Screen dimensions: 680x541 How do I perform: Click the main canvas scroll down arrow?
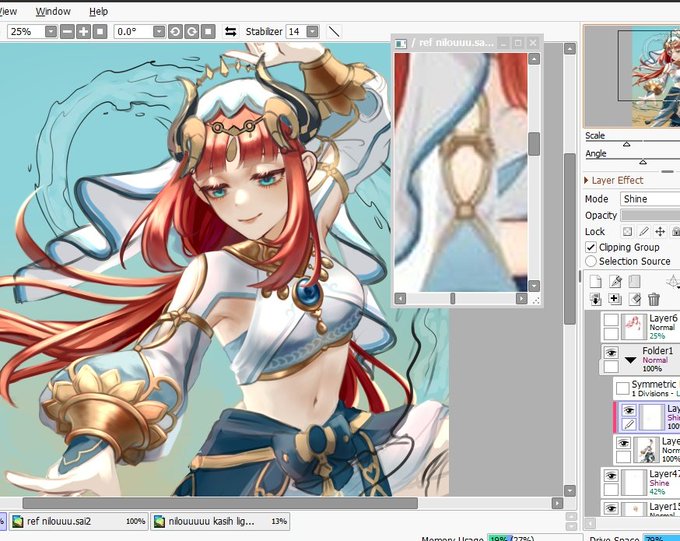coord(569,491)
